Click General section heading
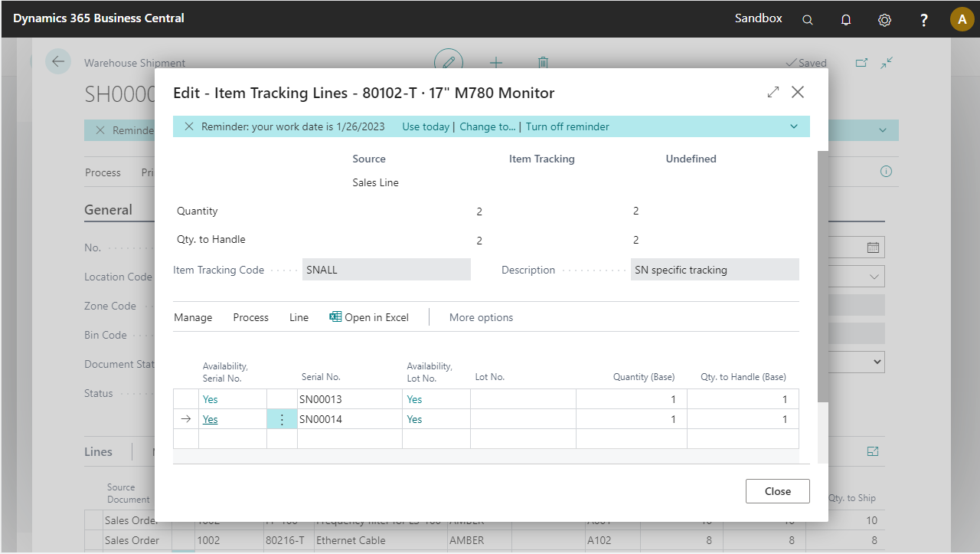980x554 pixels. [108, 210]
